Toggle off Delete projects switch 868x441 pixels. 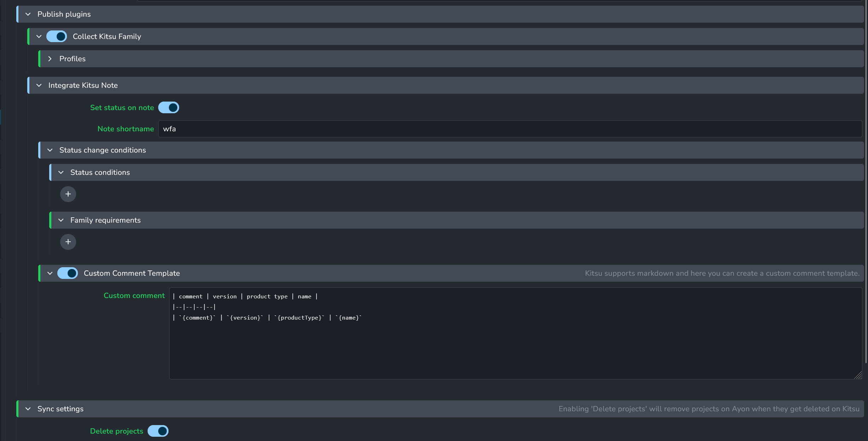click(158, 431)
